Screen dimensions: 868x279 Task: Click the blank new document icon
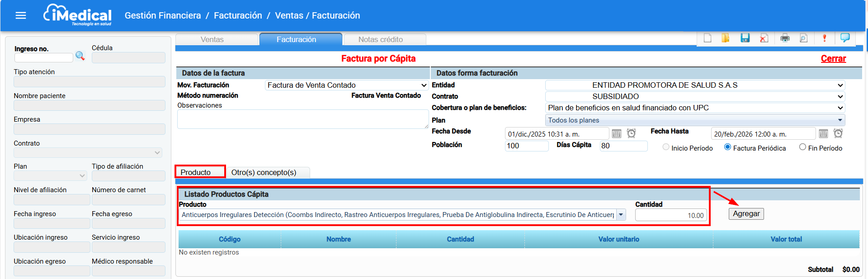708,38
